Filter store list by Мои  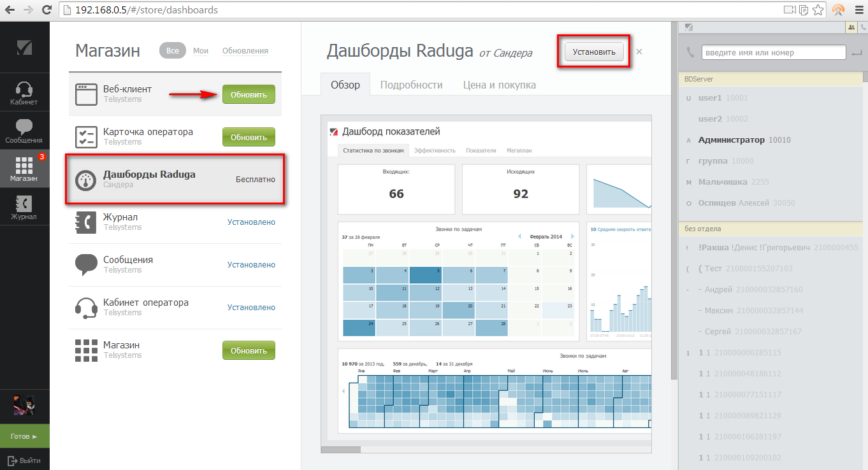point(201,51)
